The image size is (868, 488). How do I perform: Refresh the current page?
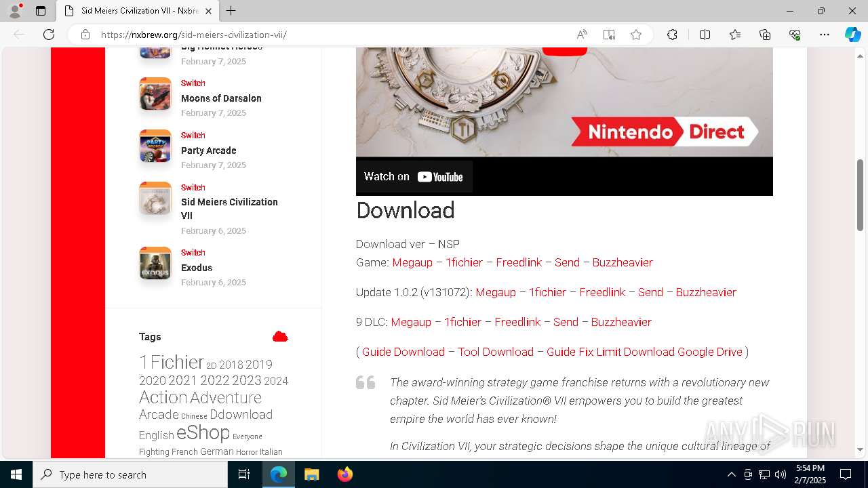tap(49, 35)
